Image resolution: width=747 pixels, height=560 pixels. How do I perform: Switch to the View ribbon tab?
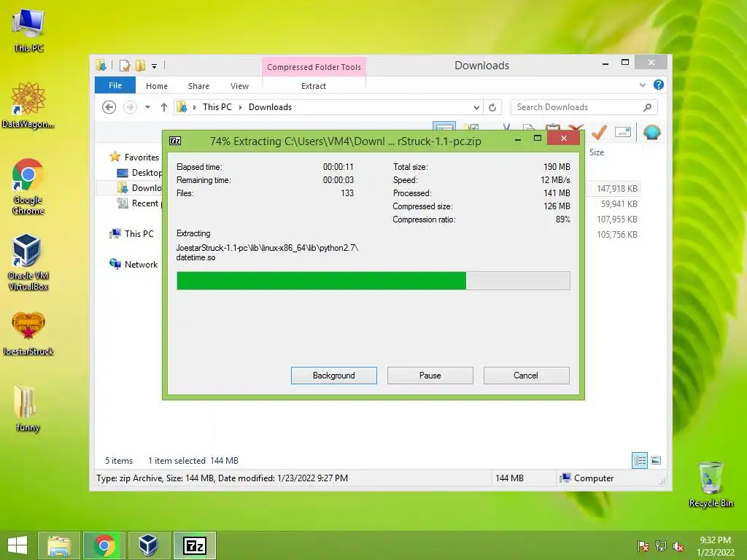(239, 86)
